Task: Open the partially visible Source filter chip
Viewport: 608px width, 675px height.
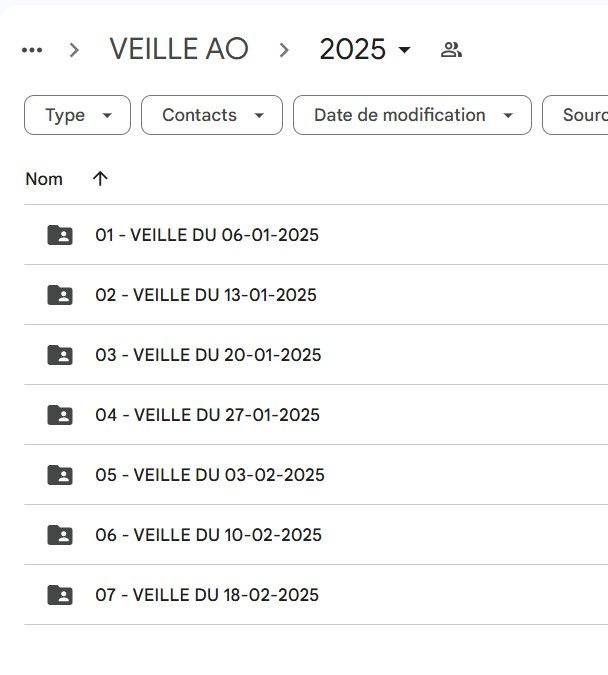Action: (576, 115)
